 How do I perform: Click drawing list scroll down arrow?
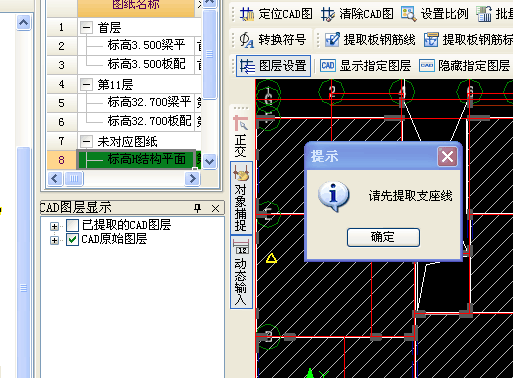click(x=210, y=162)
